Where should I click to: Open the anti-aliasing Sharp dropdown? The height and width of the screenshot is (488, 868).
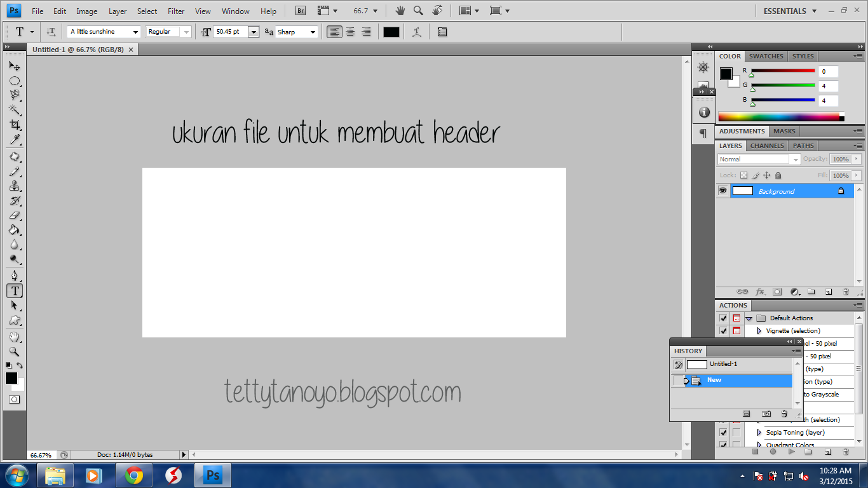click(296, 32)
